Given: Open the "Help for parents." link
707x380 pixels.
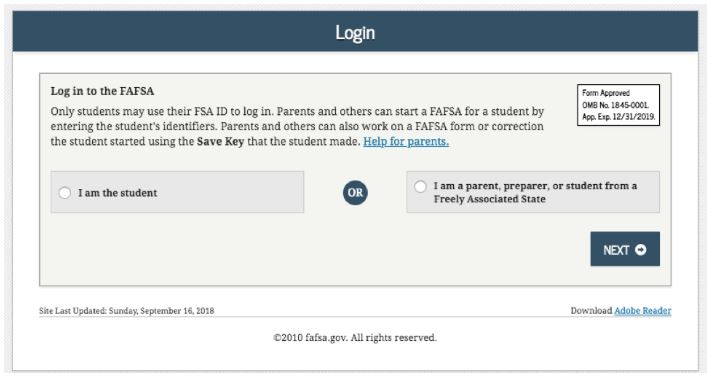Looking at the screenshot, I should point(406,142).
